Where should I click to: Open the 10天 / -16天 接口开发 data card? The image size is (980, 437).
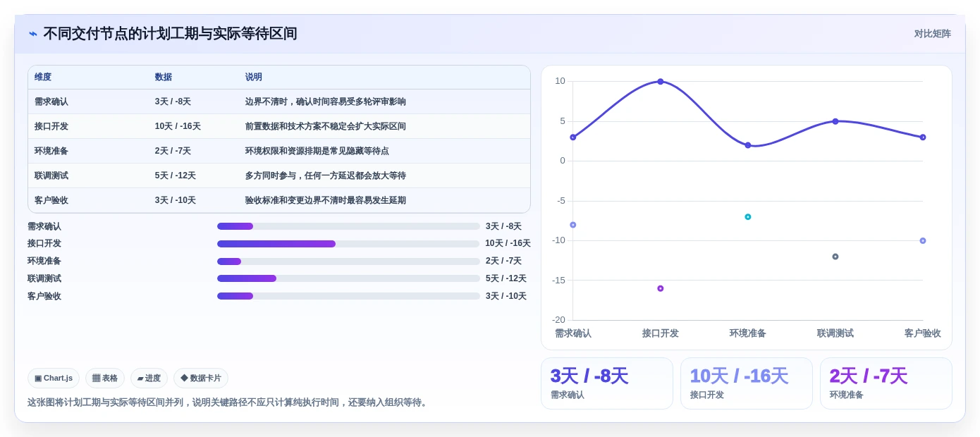(747, 383)
